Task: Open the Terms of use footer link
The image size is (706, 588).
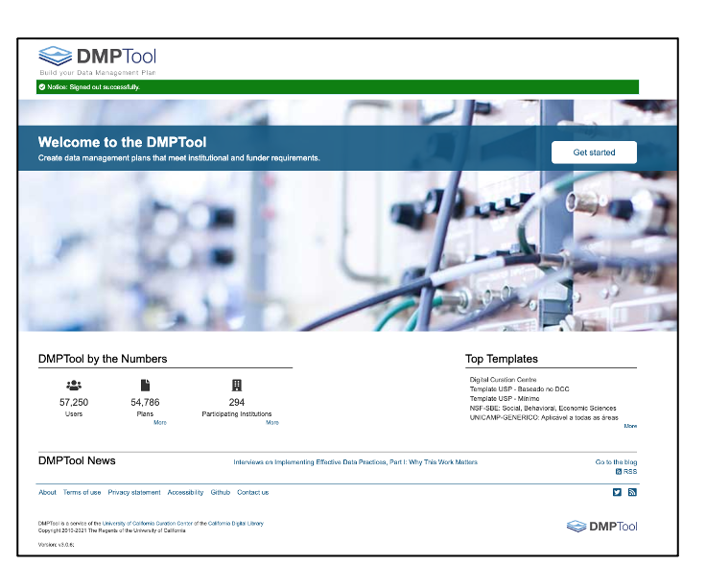Action: 82,492
